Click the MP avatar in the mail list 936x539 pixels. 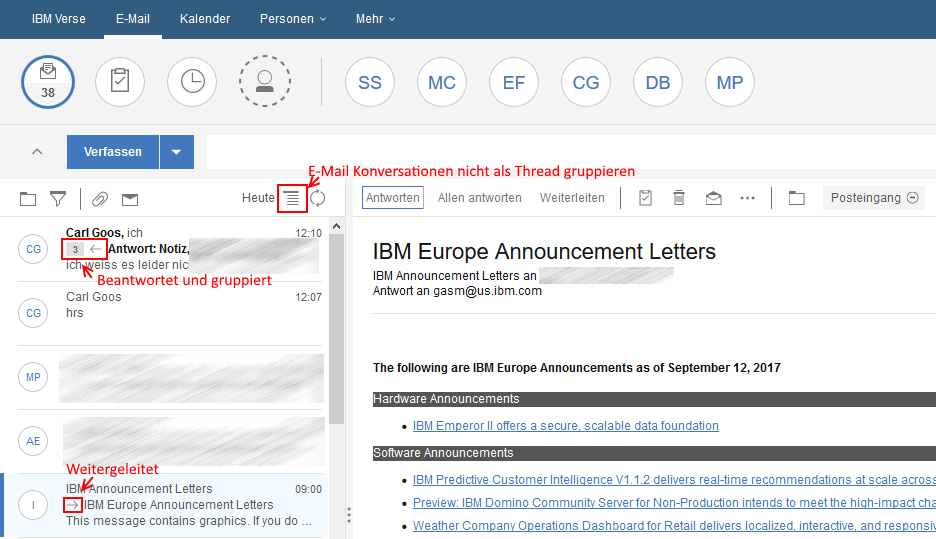tap(33, 377)
